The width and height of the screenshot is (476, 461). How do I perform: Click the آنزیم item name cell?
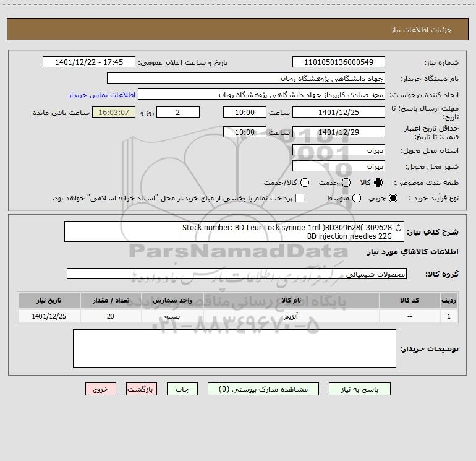pyautogui.click(x=291, y=316)
